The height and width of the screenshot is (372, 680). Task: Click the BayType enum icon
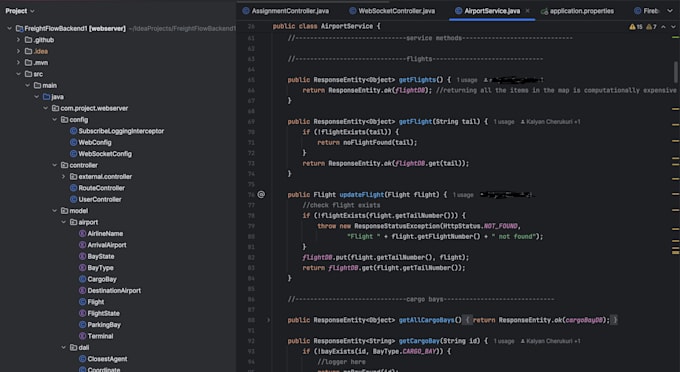pyautogui.click(x=82, y=268)
